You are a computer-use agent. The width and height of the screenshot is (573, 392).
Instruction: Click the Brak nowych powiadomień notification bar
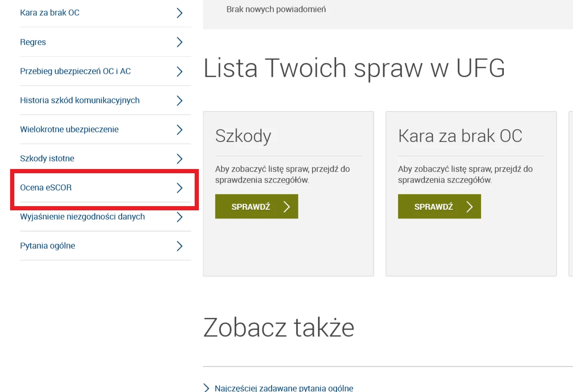coord(276,9)
